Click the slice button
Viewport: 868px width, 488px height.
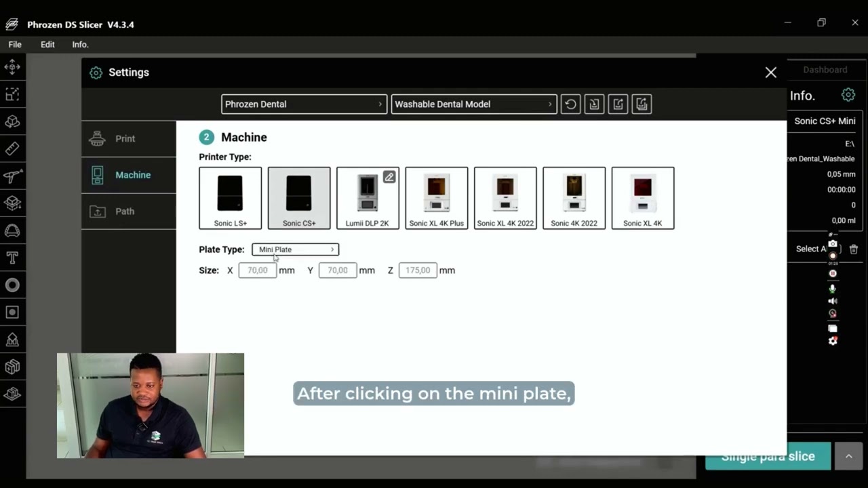[x=768, y=456]
